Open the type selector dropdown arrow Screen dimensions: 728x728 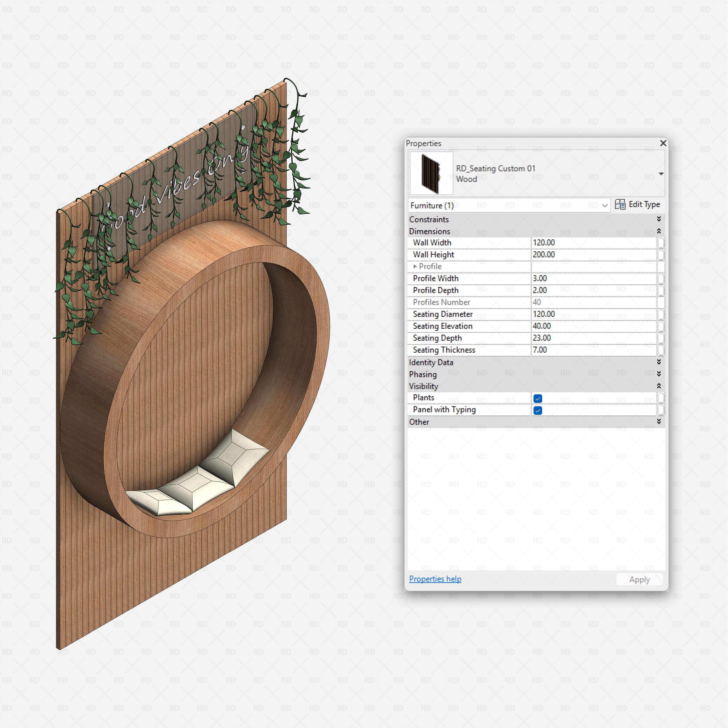661,174
